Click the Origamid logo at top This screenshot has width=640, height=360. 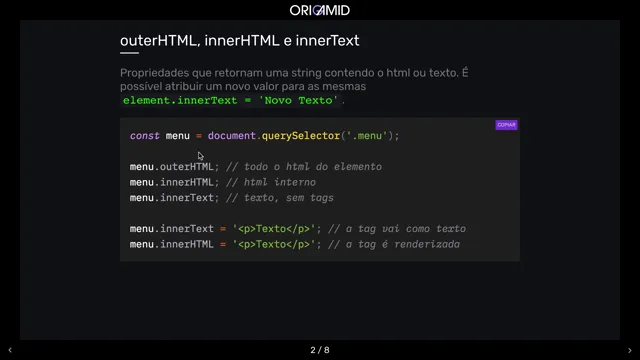[320, 10]
